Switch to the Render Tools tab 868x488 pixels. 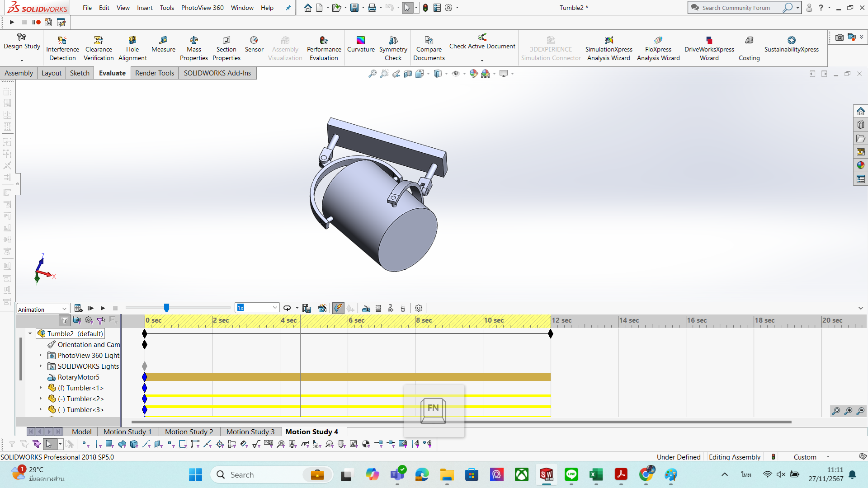point(155,73)
